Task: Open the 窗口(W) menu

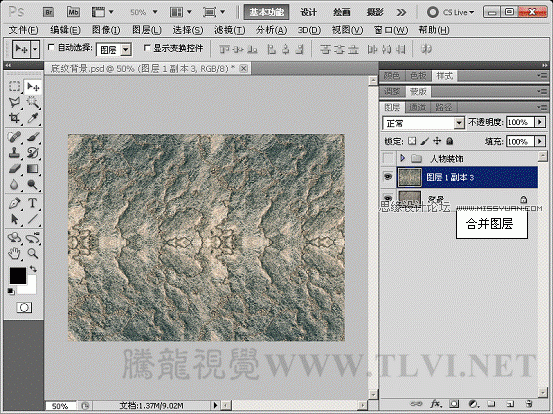Action: pos(391,30)
